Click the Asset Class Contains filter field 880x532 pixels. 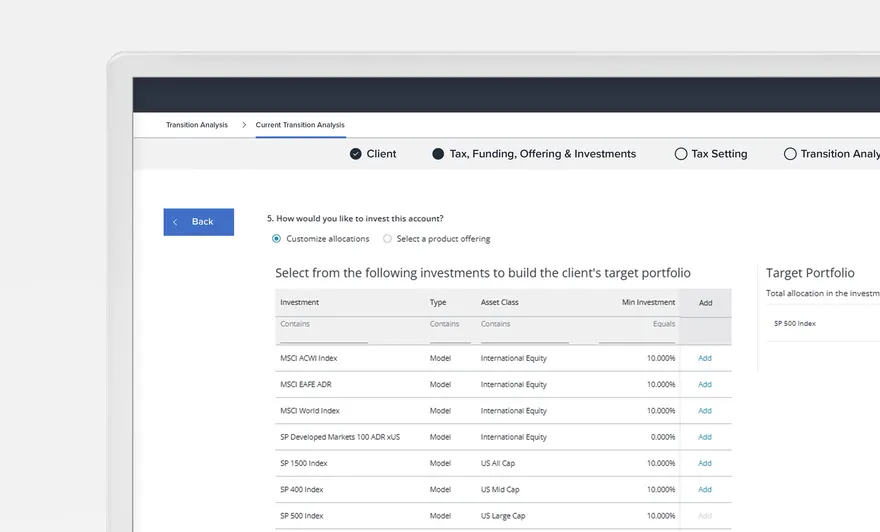[525, 331]
